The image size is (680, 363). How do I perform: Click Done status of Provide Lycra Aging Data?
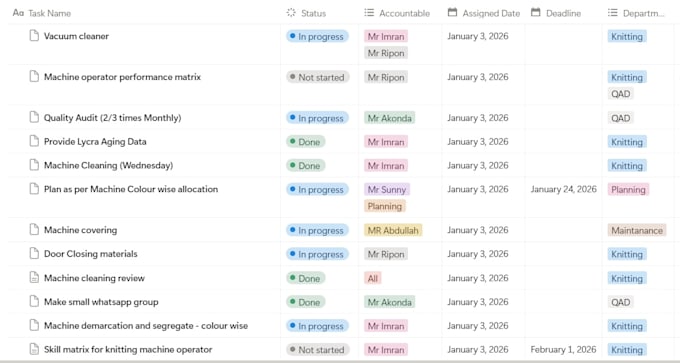point(306,142)
